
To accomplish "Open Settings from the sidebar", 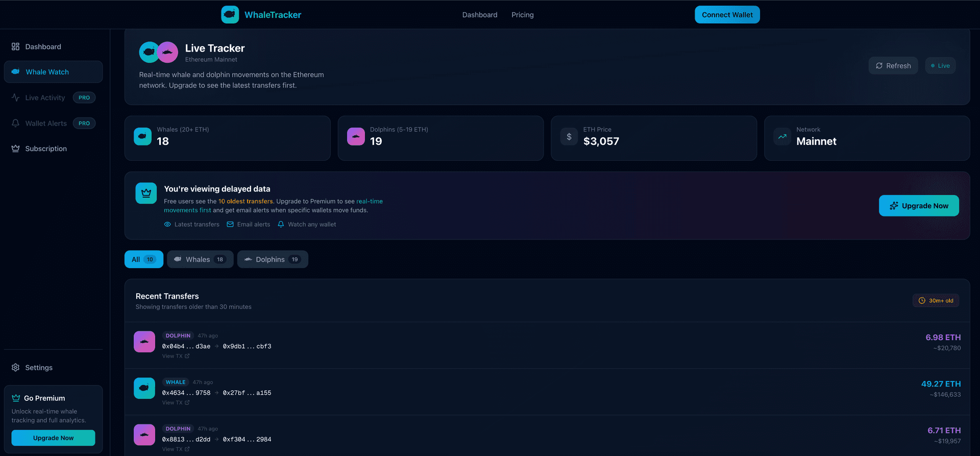I will click(x=39, y=368).
